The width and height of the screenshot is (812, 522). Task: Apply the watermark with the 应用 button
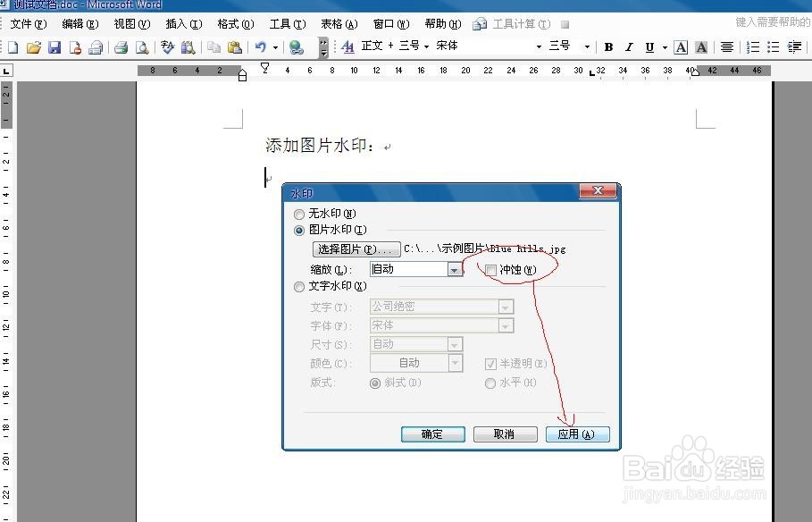tap(576, 433)
